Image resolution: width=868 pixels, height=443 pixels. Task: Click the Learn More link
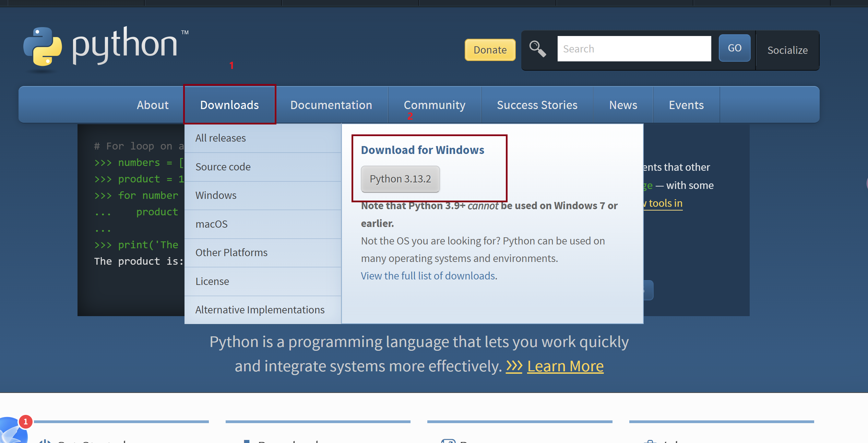tap(565, 366)
